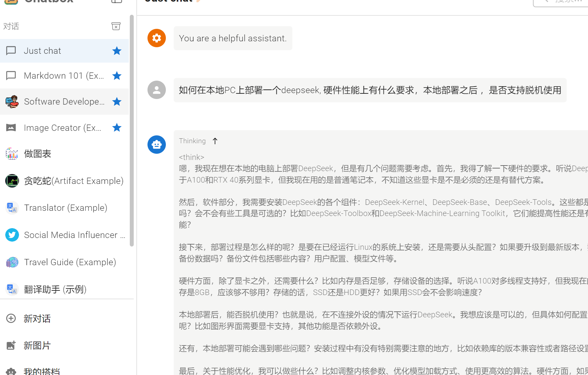The height and width of the screenshot is (375, 588).
Task: Click the Image Creator picture icon
Action: coord(11,128)
